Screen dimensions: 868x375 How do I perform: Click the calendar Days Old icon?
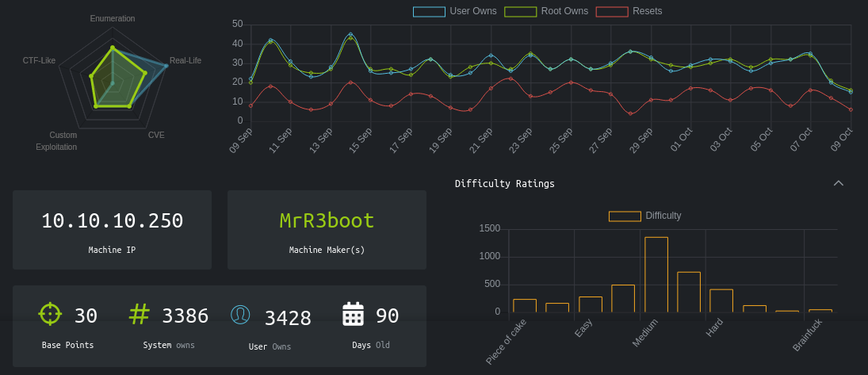tap(353, 315)
